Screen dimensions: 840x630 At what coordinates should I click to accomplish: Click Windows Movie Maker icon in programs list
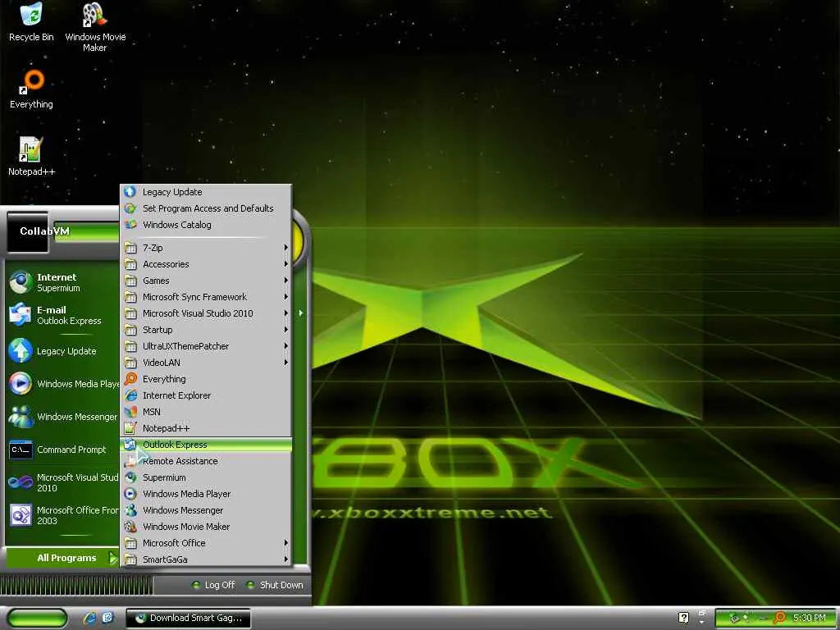click(x=130, y=527)
